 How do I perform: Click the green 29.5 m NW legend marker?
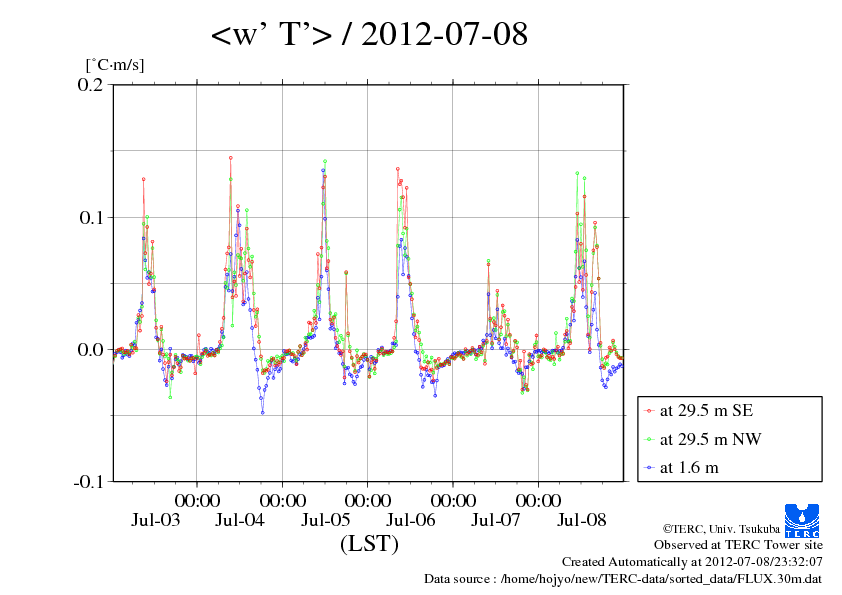point(649,439)
